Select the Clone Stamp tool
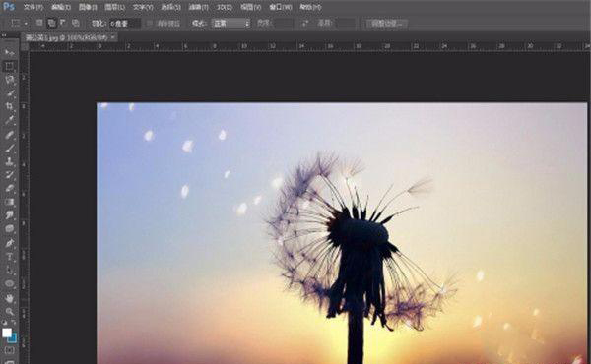This screenshot has height=364, width=591. [10, 161]
